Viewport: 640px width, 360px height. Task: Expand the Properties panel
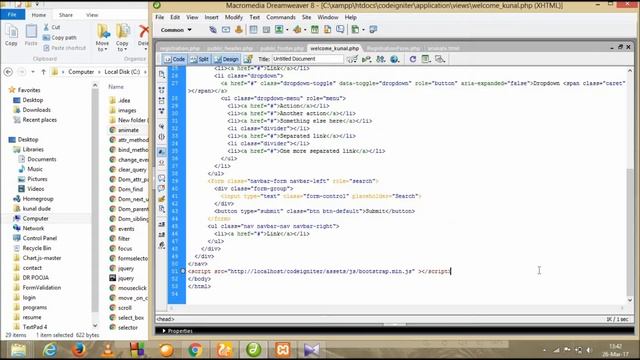click(164, 331)
